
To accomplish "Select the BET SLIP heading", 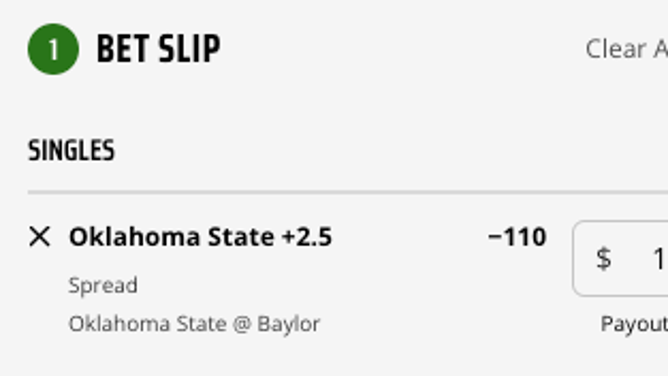I will tap(158, 49).
